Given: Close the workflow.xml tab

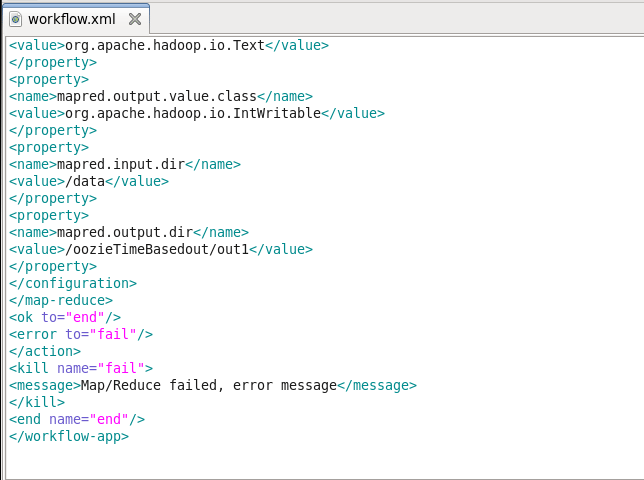Looking at the screenshot, I should [135, 19].
